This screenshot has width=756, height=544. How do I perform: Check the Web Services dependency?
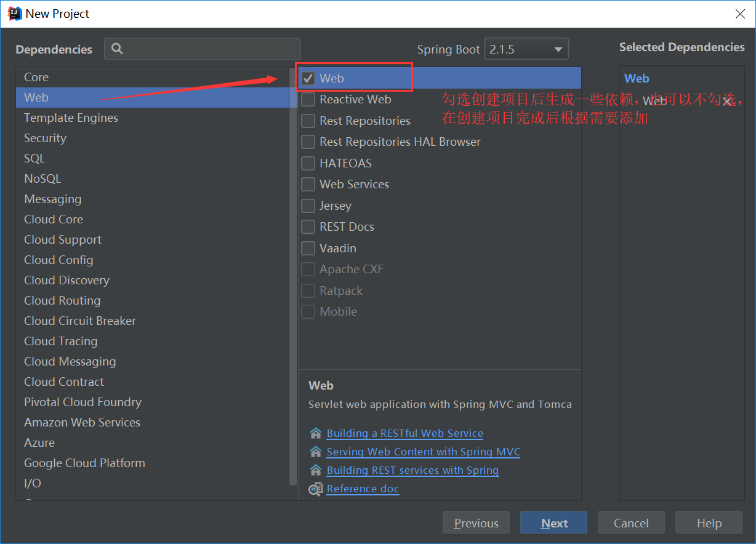pos(308,184)
